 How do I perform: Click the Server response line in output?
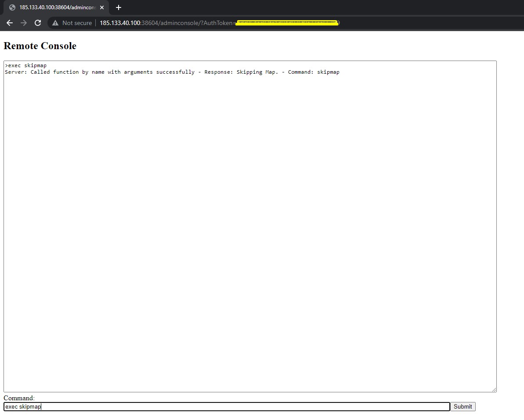172,72
